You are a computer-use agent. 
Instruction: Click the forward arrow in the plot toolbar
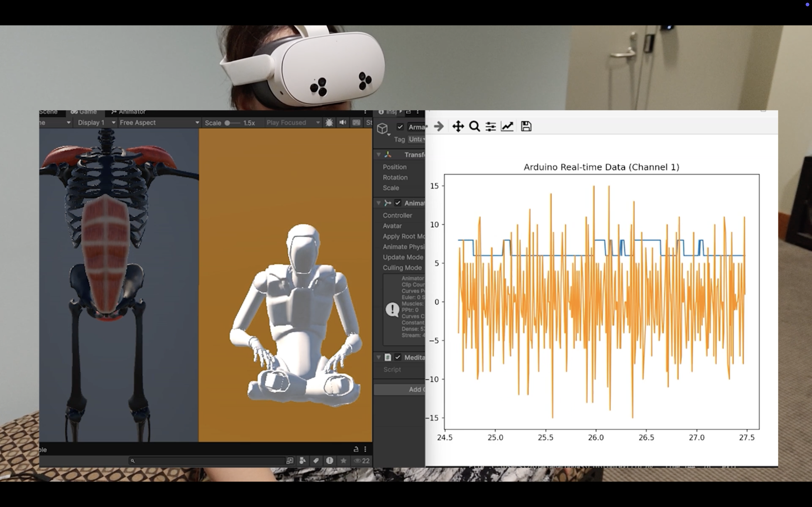coord(438,126)
